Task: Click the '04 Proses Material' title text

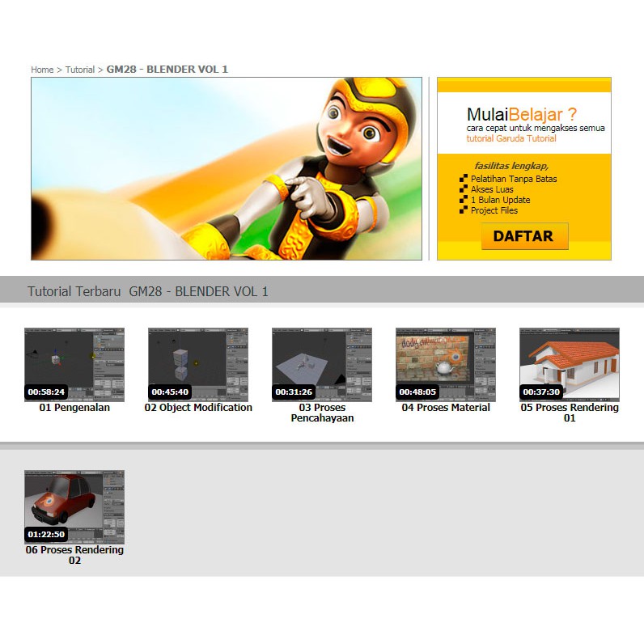Action: pos(446,408)
